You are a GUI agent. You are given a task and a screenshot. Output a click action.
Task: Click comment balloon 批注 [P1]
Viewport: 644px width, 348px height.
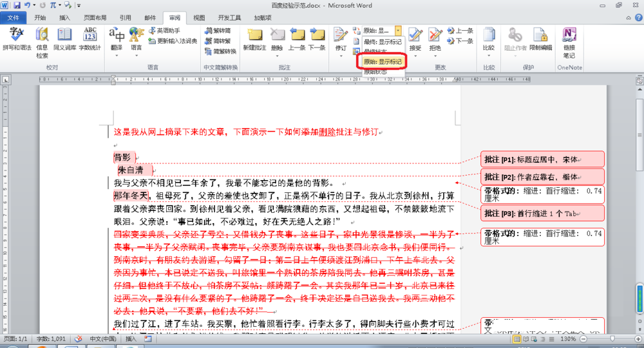coord(542,159)
